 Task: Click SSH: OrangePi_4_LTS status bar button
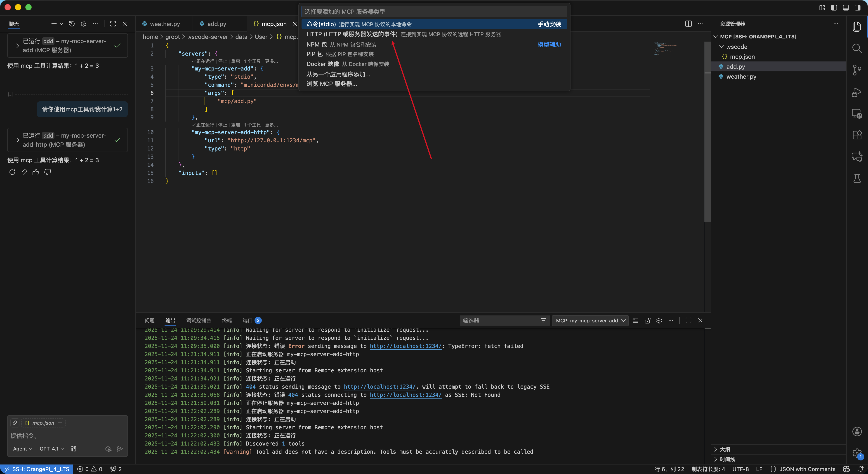click(37, 469)
